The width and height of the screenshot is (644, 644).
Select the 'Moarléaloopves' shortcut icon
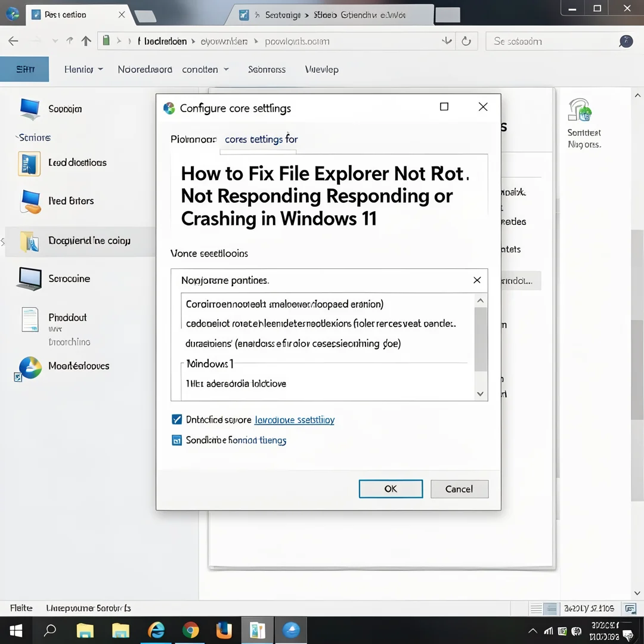tap(29, 369)
